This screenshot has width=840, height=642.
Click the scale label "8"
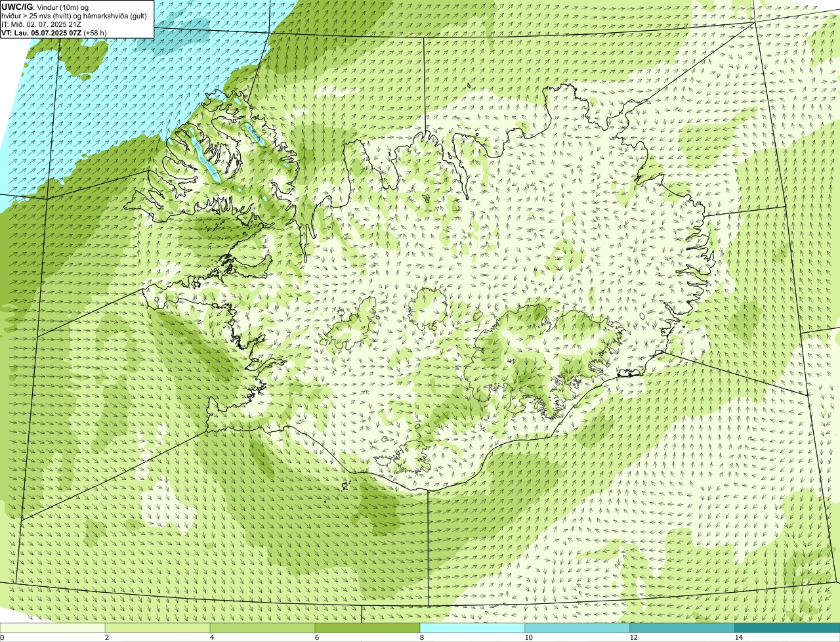(421, 637)
